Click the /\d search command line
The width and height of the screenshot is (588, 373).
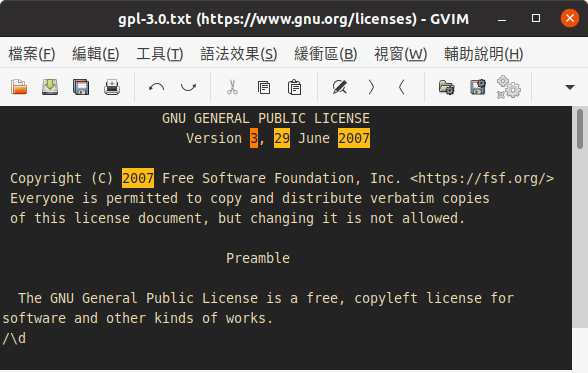pos(14,339)
